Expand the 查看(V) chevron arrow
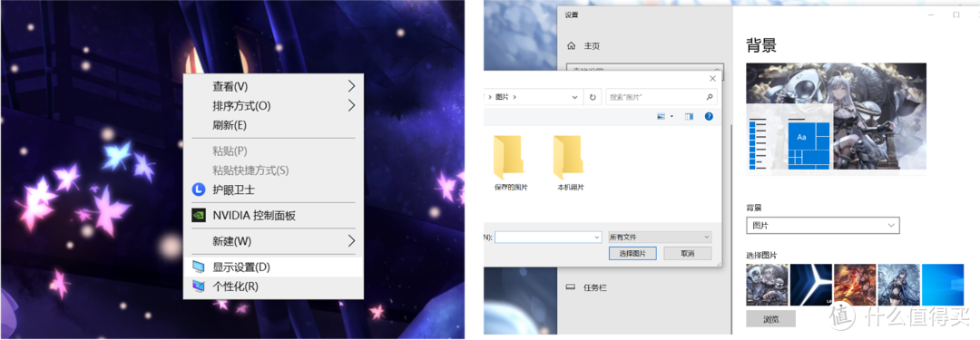The image size is (980, 340). [351, 85]
